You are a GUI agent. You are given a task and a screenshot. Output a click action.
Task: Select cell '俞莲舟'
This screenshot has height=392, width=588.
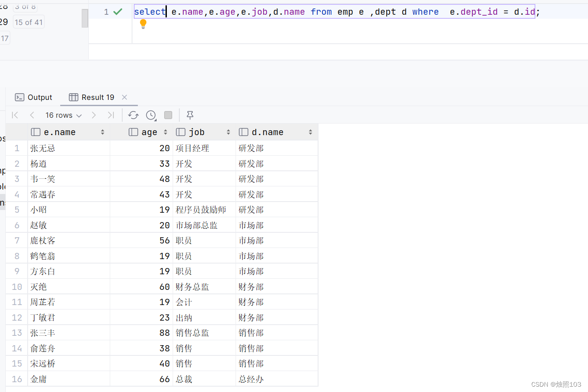(69, 348)
